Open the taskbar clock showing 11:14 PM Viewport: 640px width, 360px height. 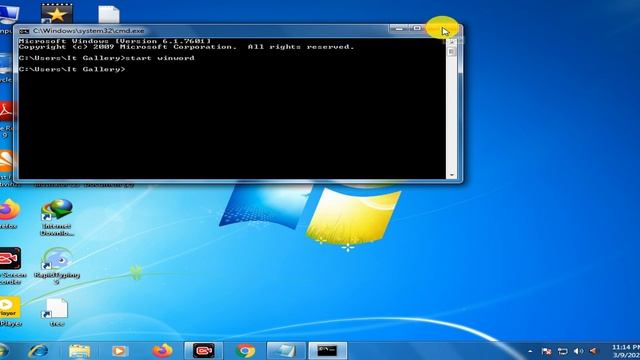click(x=626, y=351)
